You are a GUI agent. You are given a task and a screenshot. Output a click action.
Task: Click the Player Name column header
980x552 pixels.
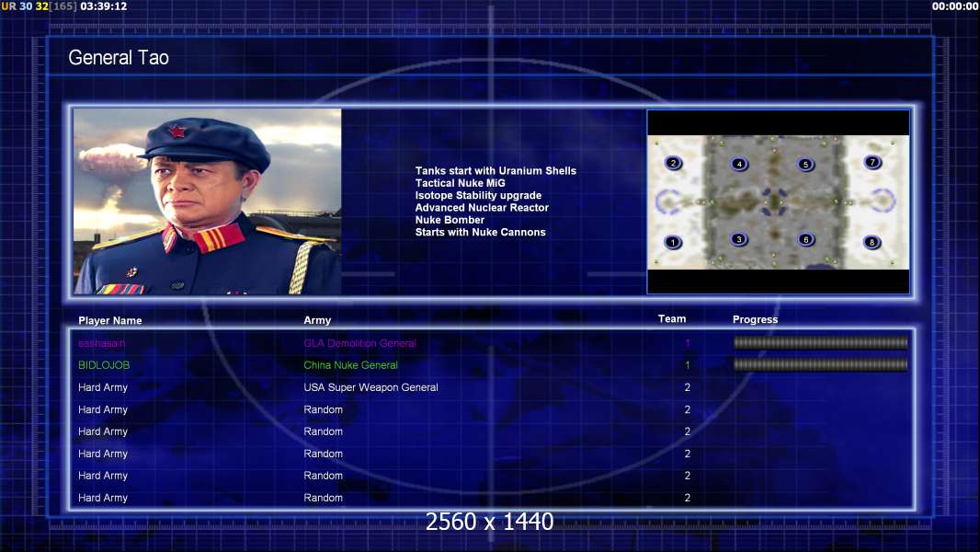(110, 321)
